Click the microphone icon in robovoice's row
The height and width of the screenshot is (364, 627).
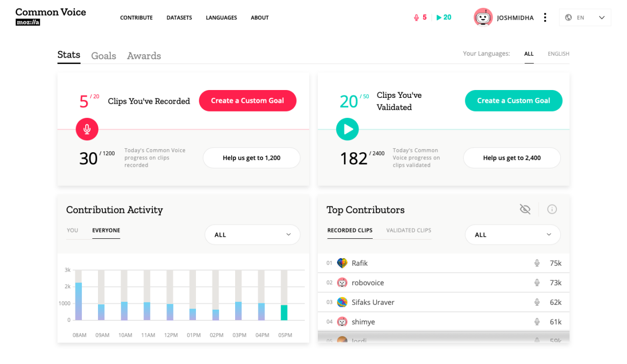[x=537, y=283]
